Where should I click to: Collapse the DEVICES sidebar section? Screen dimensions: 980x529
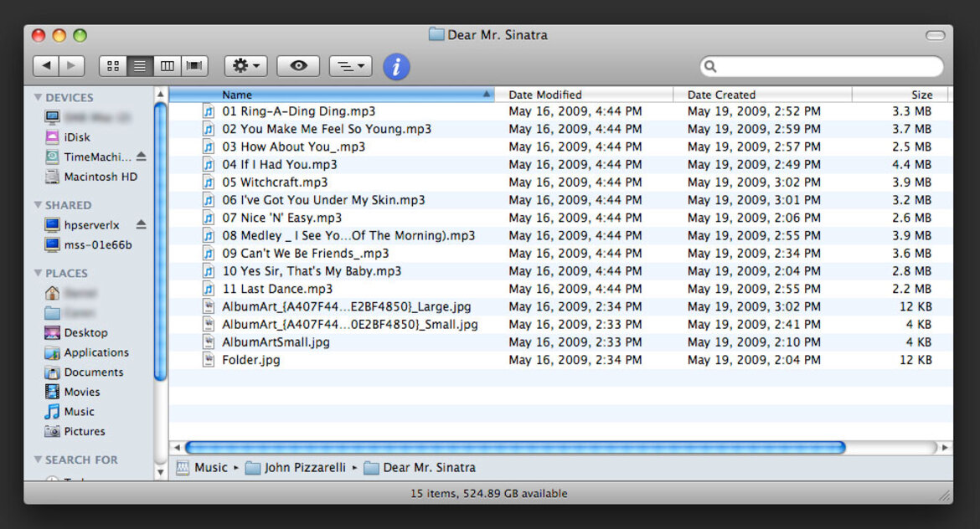(x=39, y=97)
